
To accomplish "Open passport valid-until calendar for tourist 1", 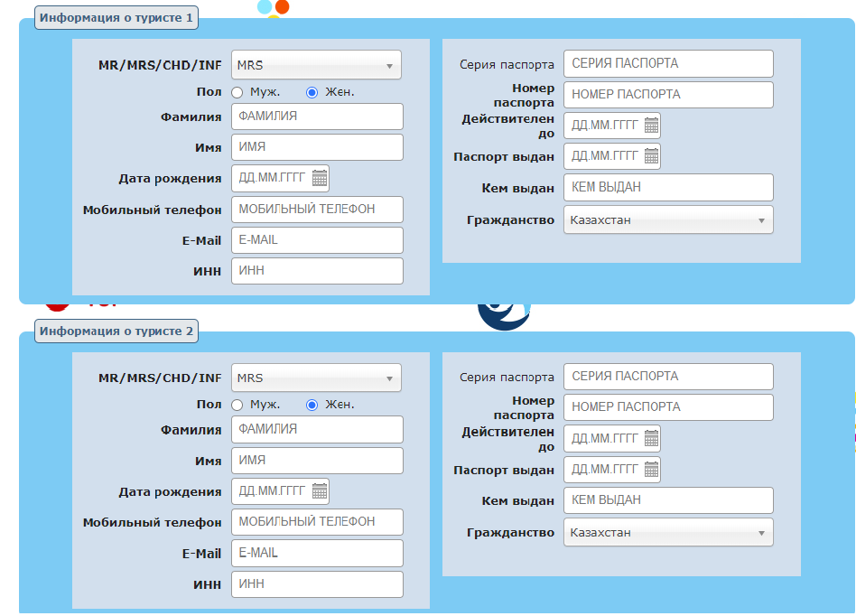I will [x=651, y=126].
